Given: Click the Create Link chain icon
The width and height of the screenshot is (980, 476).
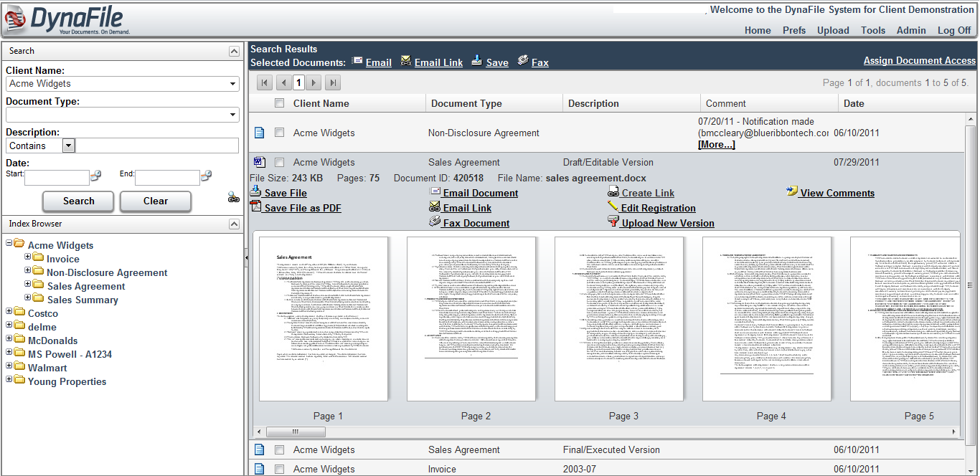Looking at the screenshot, I should point(613,192).
